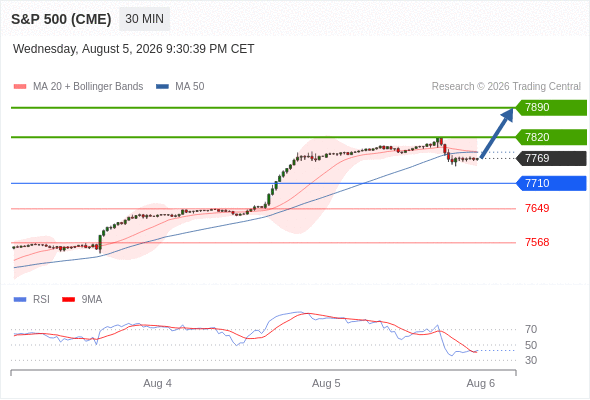Click the blue RSI legend swatch

[20, 300]
